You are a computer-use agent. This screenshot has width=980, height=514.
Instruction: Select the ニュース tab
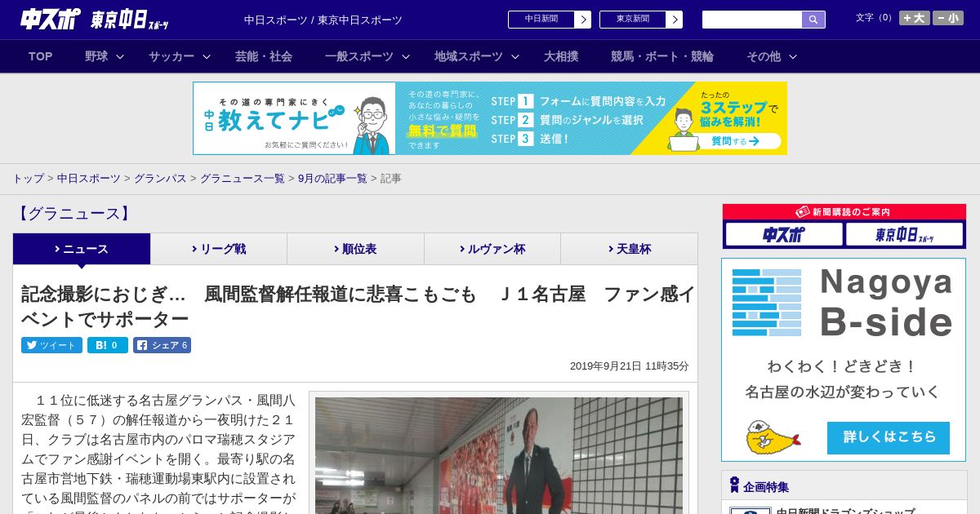click(82, 249)
